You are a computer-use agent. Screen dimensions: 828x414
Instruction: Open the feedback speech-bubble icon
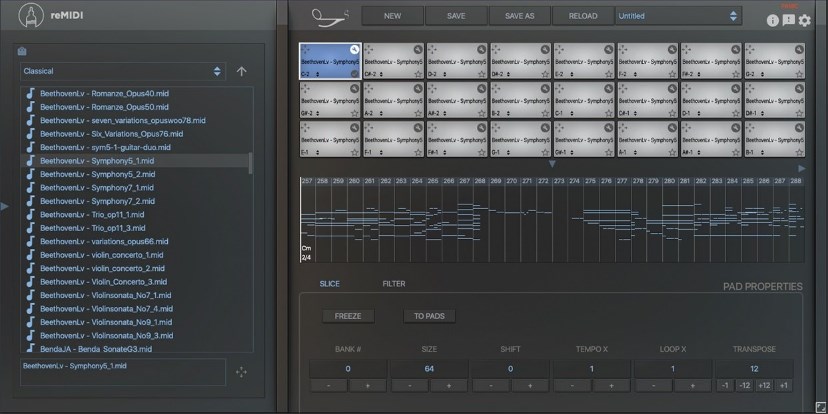[x=789, y=20]
